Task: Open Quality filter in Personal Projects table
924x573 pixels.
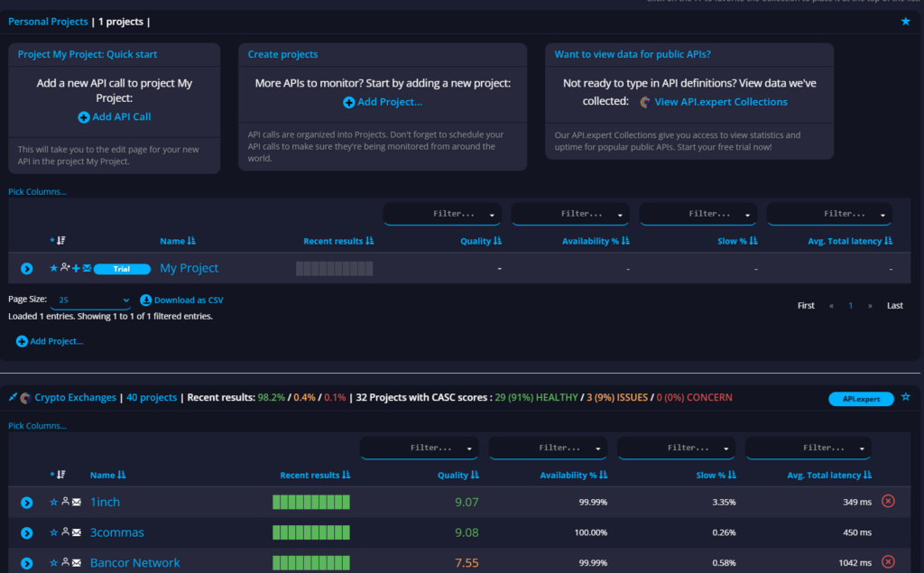Action: 442,214
